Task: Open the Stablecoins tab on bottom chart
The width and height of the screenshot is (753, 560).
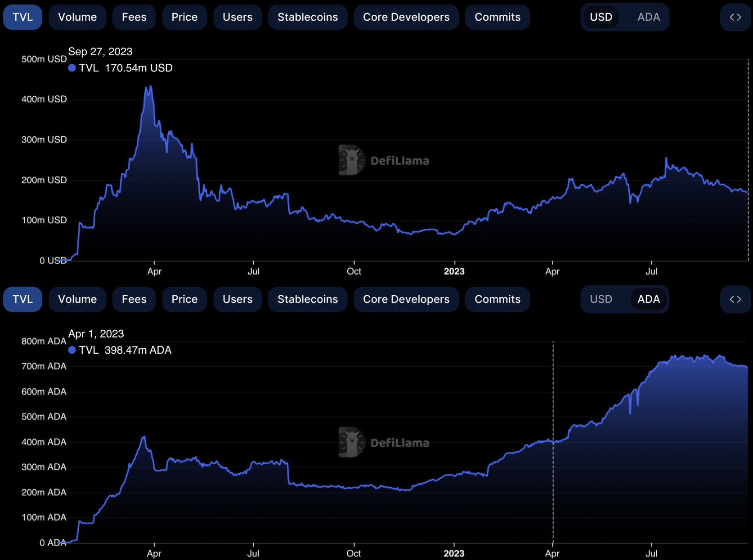Action: 308,299
